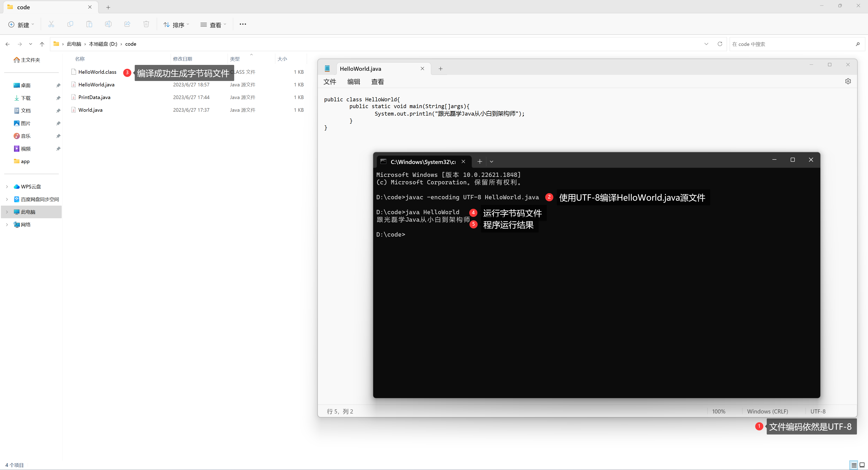
Task: Click the Copy icon in Explorer toolbar
Action: click(x=70, y=24)
